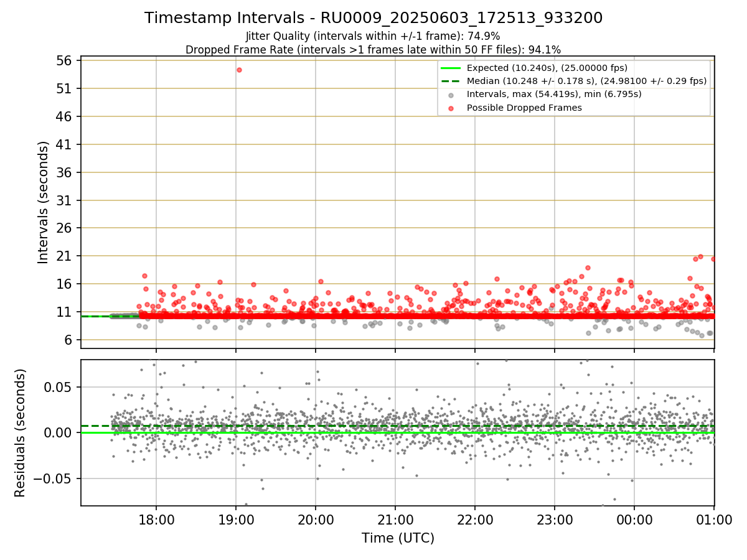Screen dimensions: 747x560
Task: Click the 'Dropped Frame Rate' 94.1% subtitle line
Action: pos(374,50)
